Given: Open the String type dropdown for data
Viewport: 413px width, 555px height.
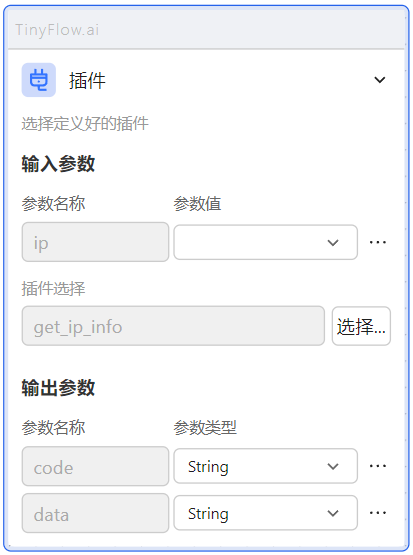Looking at the screenshot, I should point(265,513).
